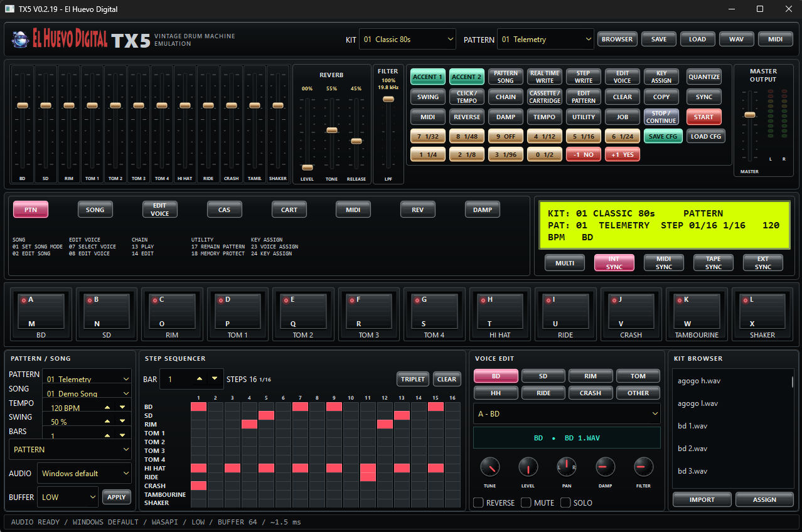
Task: Switch to CAS mode tab
Action: click(x=224, y=210)
